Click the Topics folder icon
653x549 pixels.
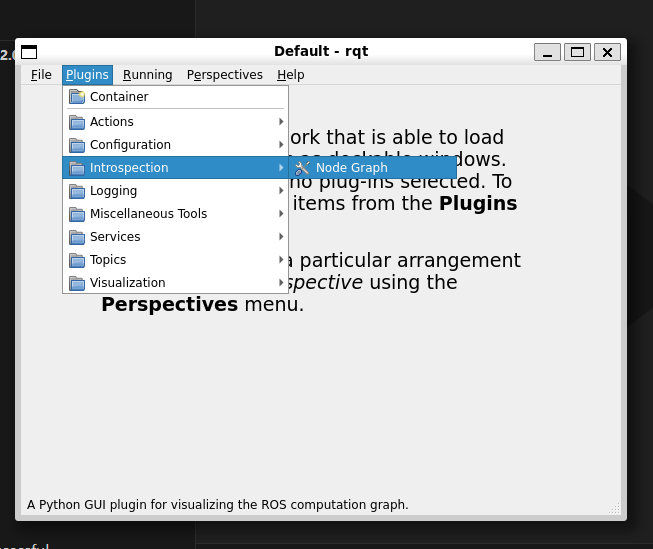(77, 260)
